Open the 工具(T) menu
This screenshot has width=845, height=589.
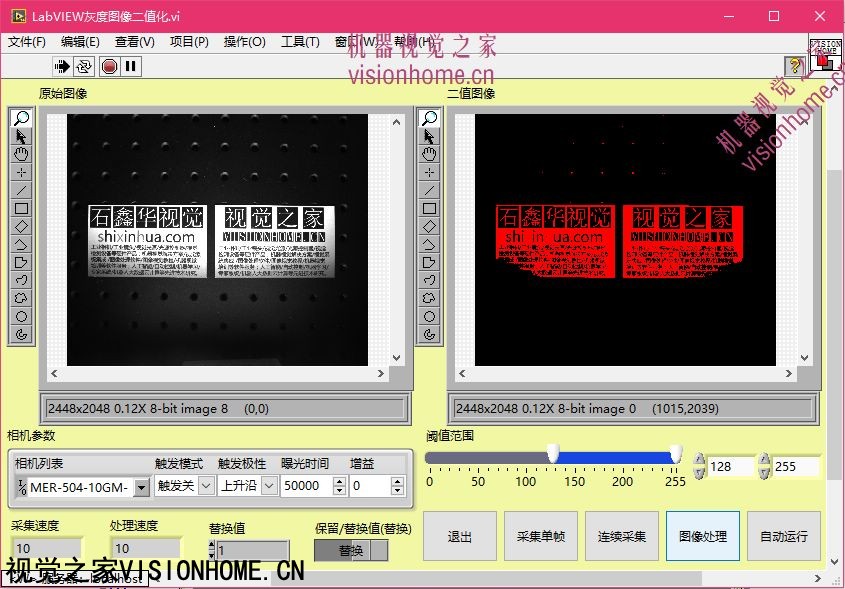(300, 42)
